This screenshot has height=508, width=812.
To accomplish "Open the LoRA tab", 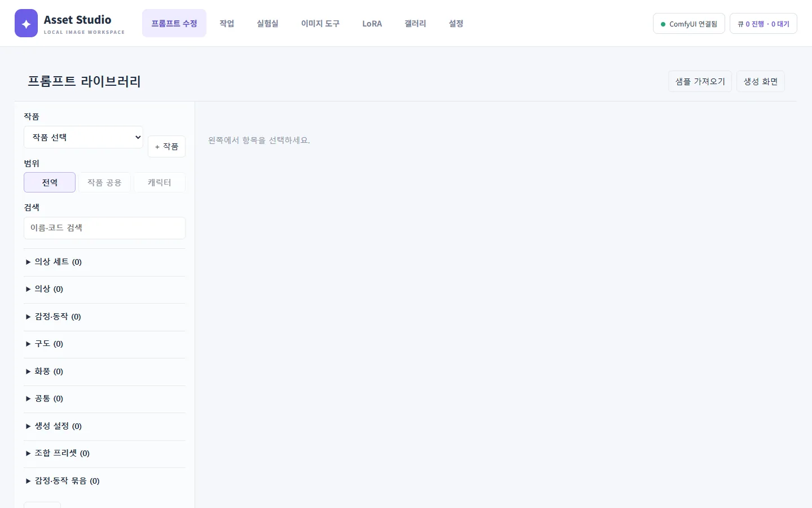I will point(372,23).
